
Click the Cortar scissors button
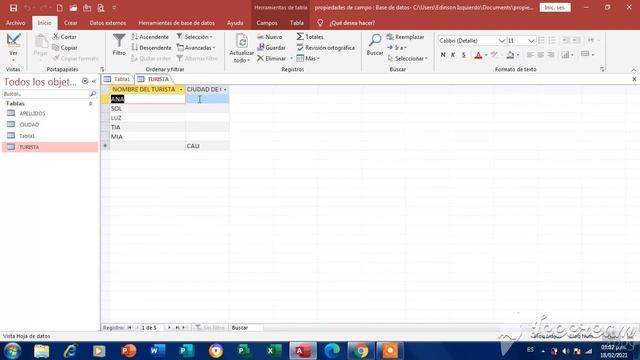[x=64, y=37]
